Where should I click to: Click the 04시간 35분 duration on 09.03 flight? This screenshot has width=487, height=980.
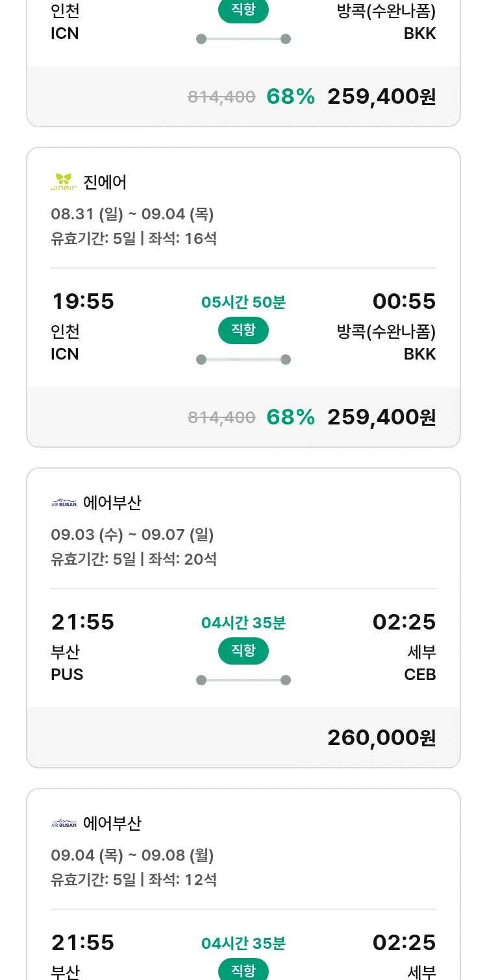[243, 623]
